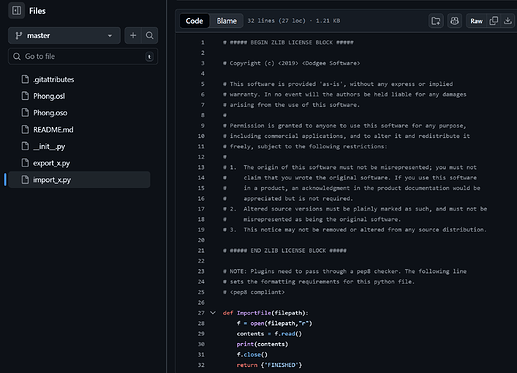Image resolution: width=517 pixels, height=373 pixels.
Task: Click the Phong.oso file icon
Action: coord(25,113)
